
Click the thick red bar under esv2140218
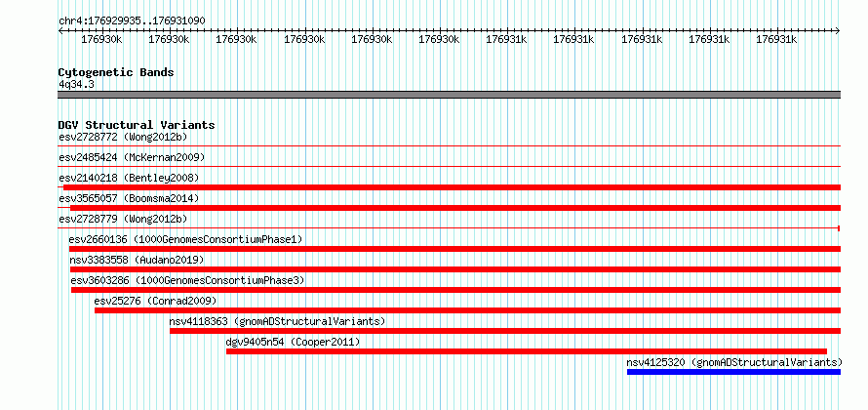(x=453, y=187)
